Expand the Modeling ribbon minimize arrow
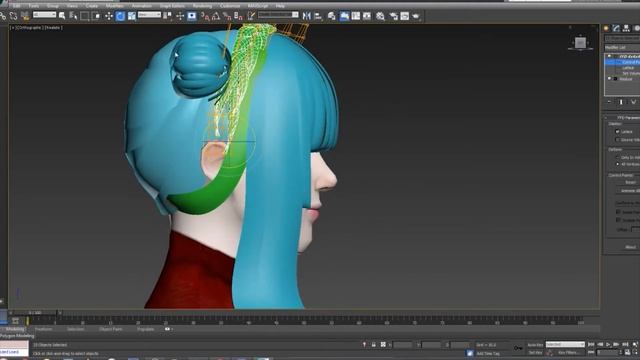Image resolution: width=640 pixels, height=360 pixels. pos(168,329)
